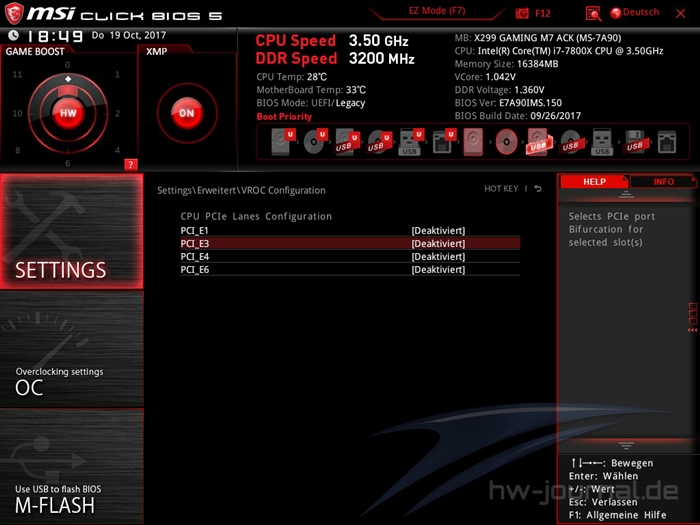Open the PCI_E4 Deaktiviert value dropdown
The height and width of the screenshot is (525, 700).
click(x=438, y=257)
